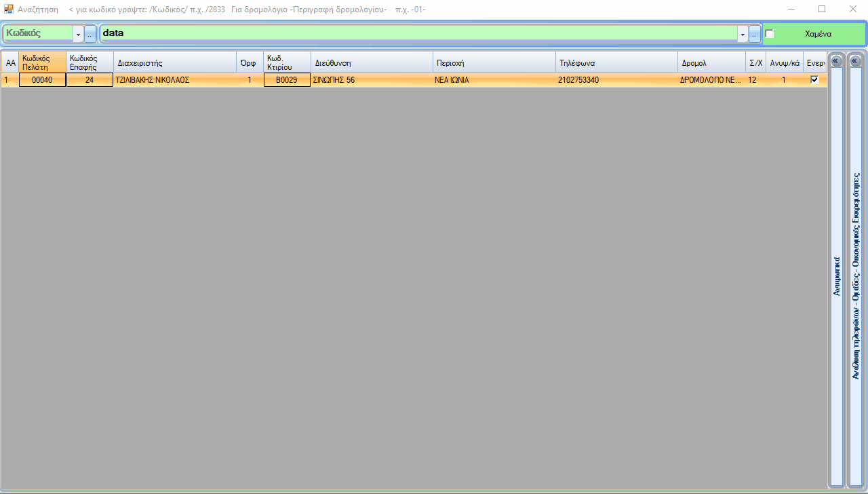Open the search text history dropdown
This screenshot has height=494, width=868.
click(x=743, y=34)
